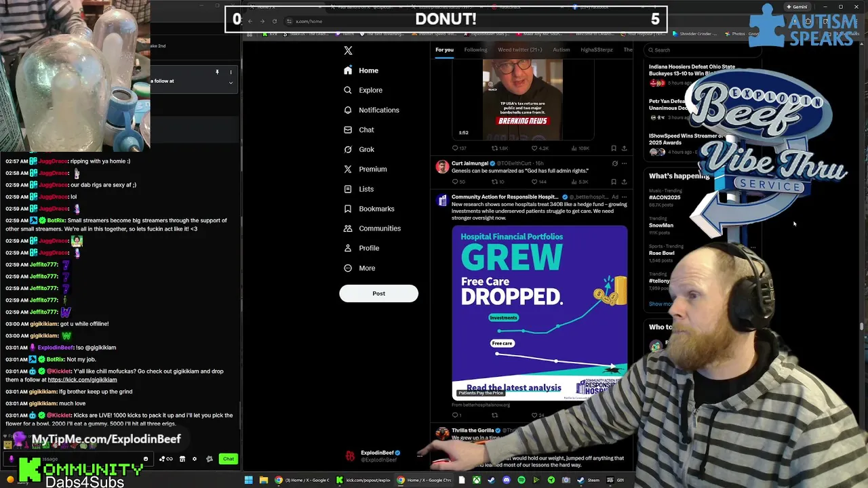
Task: Click the X logo in sidebar
Action: 348,51
